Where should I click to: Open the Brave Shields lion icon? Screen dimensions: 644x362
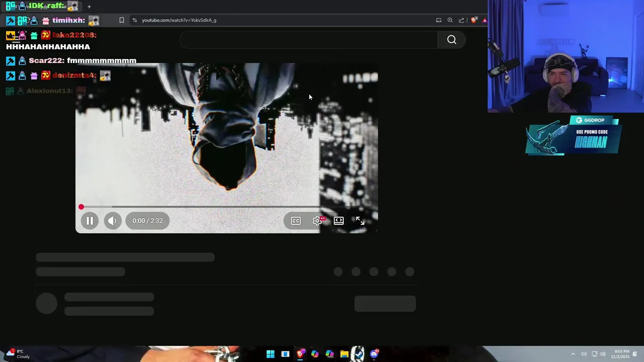click(x=473, y=20)
